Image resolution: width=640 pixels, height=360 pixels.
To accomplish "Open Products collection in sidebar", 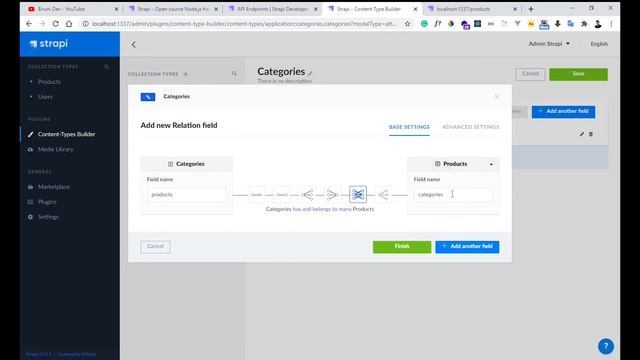I will coord(49,82).
